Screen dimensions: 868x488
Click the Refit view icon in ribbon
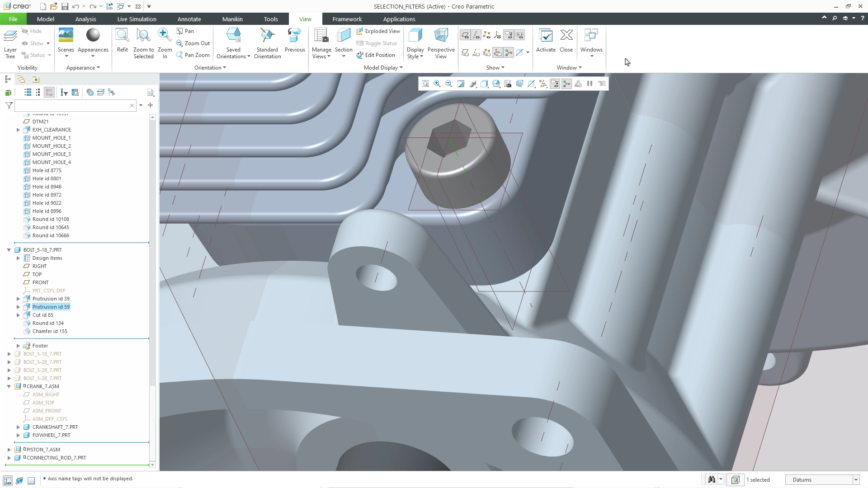point(122,41)
